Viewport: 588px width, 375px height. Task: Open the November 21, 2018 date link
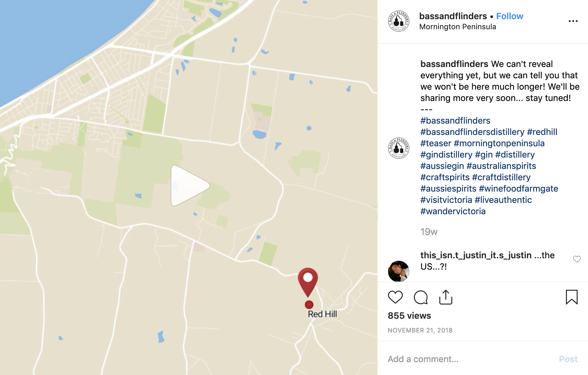click(x=420, y=330)
